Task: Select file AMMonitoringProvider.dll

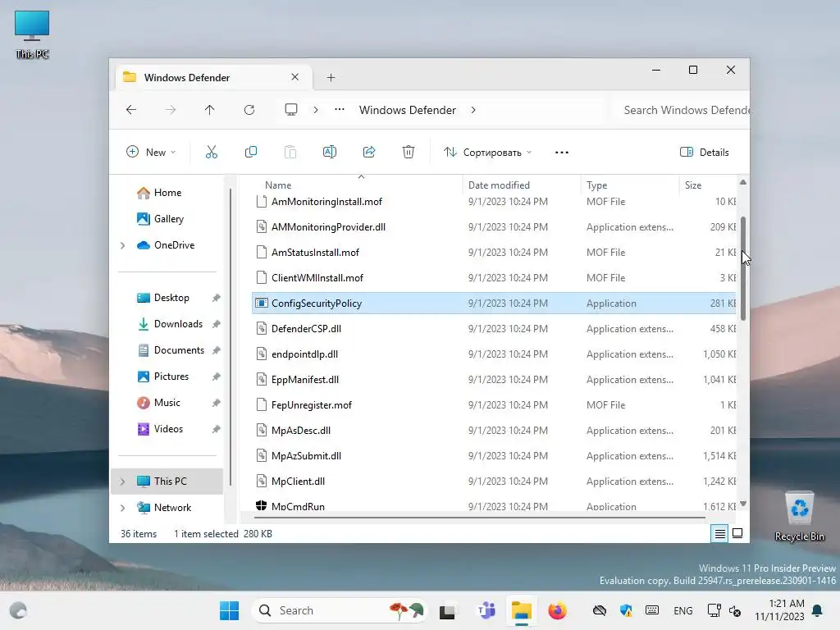Action: 328,227
